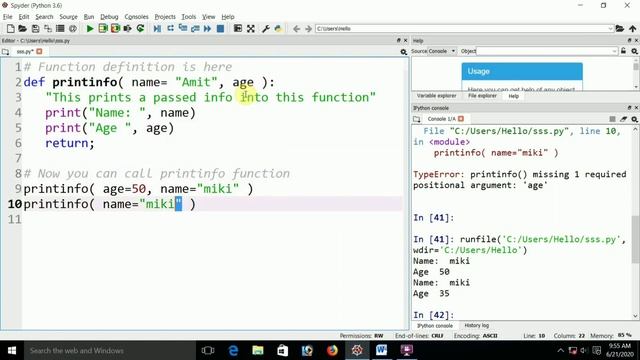Open the View menu
640x360 pixels.
(x=209, y=17)
